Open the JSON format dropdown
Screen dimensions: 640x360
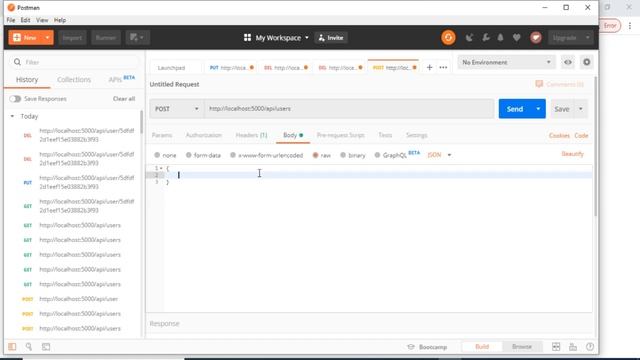coord(439,155)
